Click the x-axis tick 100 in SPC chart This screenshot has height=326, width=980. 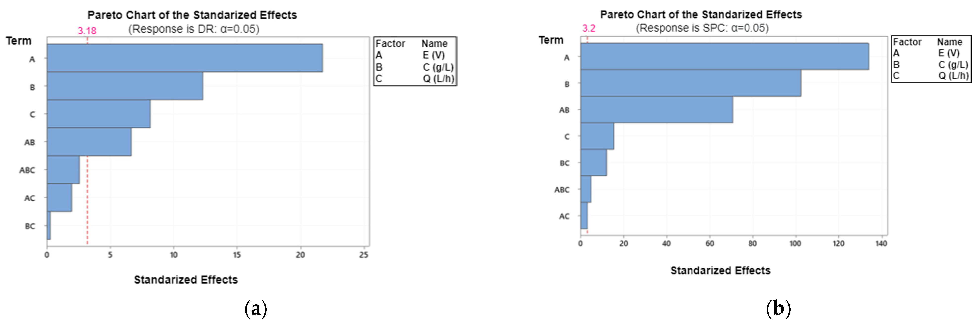tap(795, 243)
